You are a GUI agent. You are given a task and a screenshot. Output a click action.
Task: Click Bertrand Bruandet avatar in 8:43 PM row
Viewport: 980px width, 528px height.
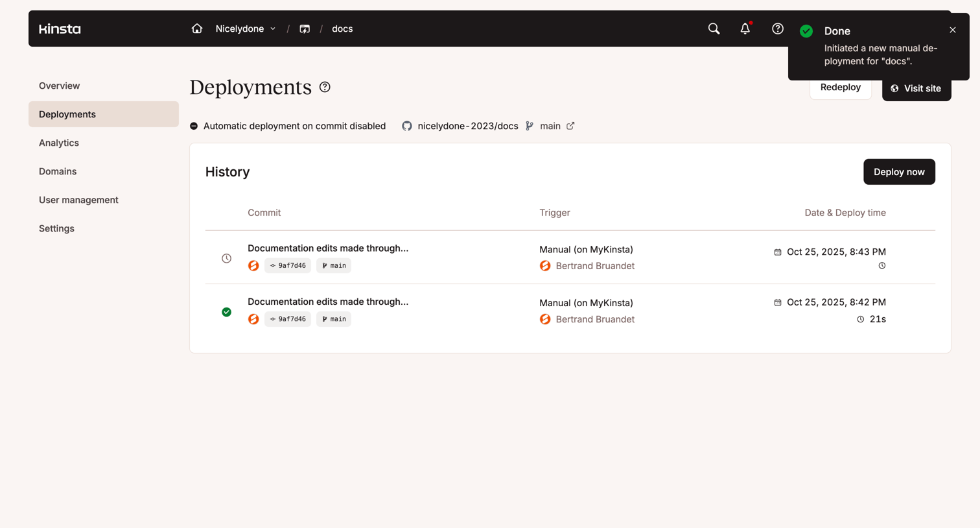point(545,266)
